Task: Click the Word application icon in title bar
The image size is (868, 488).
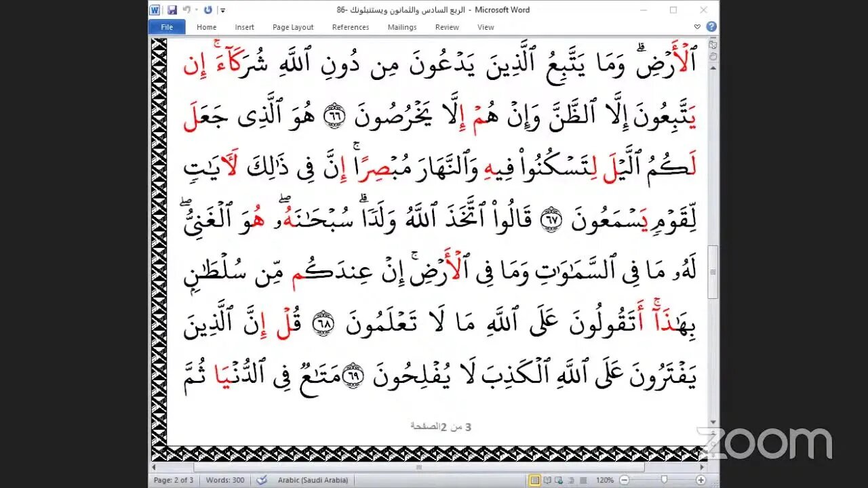Action: [x=155, y=10]
